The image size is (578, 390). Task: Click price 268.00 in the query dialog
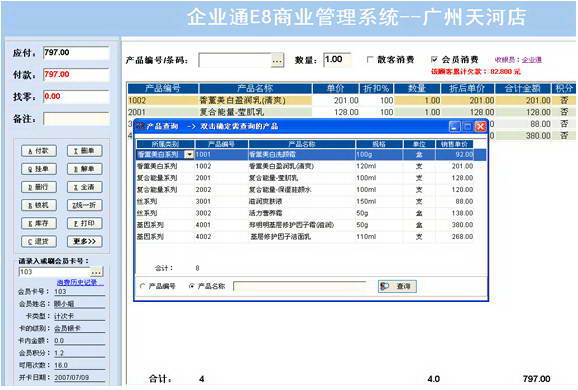(x=462, y=237)
